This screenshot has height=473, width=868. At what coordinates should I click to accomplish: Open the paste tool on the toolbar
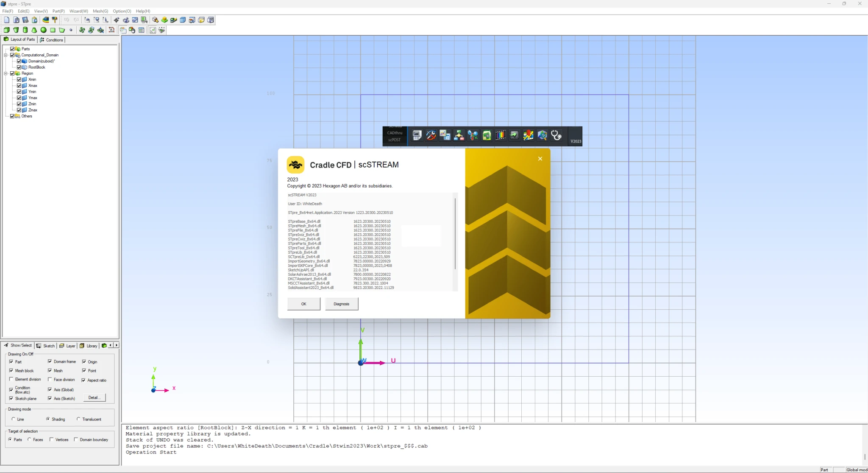[34, 20]
